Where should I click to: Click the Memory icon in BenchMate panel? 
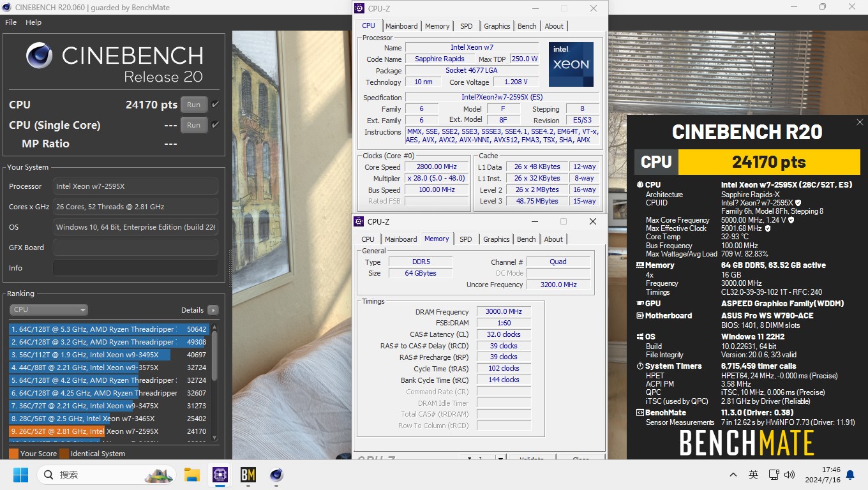tap(640, 265)
